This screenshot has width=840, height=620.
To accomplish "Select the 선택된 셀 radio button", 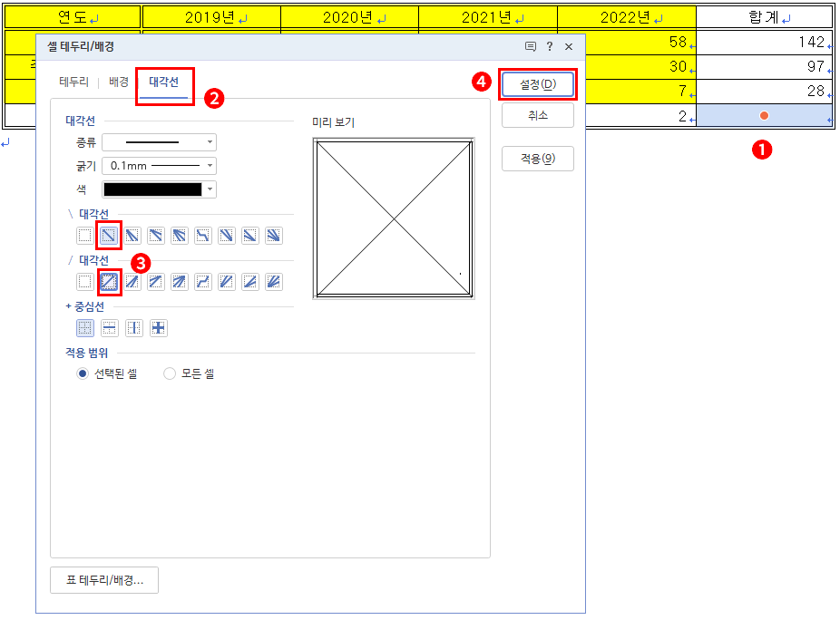I will coord(82,373).
